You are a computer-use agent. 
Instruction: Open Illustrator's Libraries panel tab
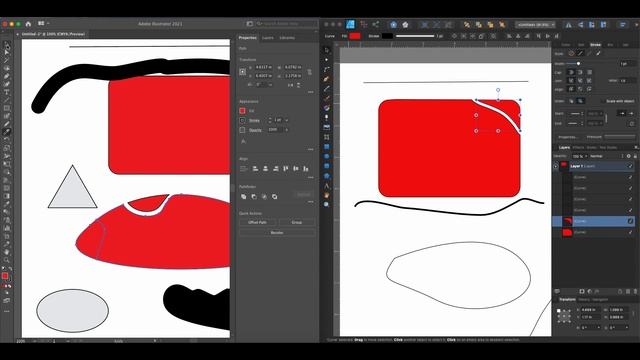click(x=287, y=38)
